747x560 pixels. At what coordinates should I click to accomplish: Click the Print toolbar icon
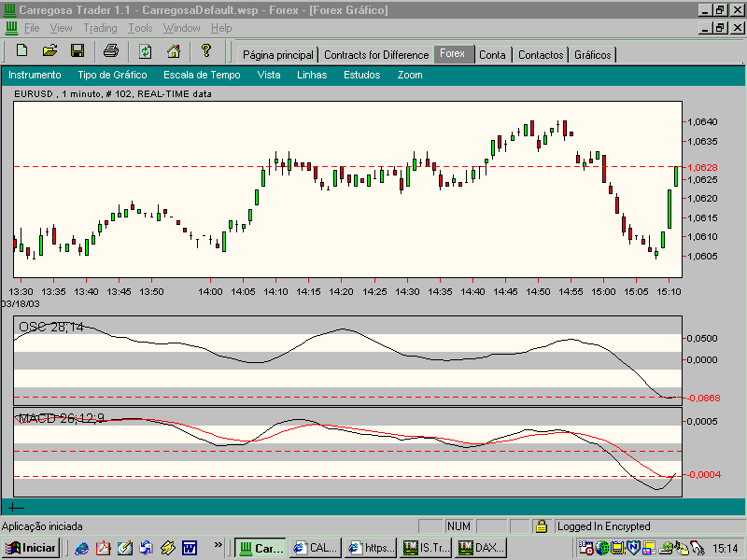pos(111,50)
